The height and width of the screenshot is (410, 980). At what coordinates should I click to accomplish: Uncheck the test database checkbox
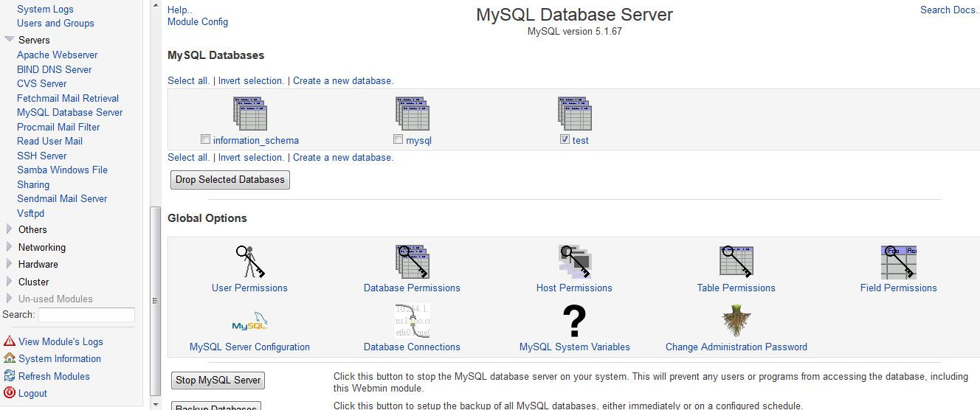[565, 139]
